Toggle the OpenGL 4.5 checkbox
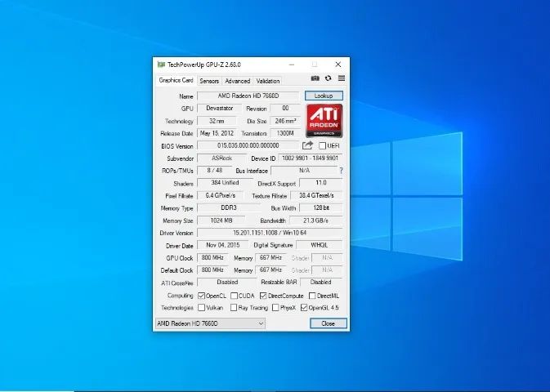The height and width of the screenshot is (392, 550). [304, 308]
